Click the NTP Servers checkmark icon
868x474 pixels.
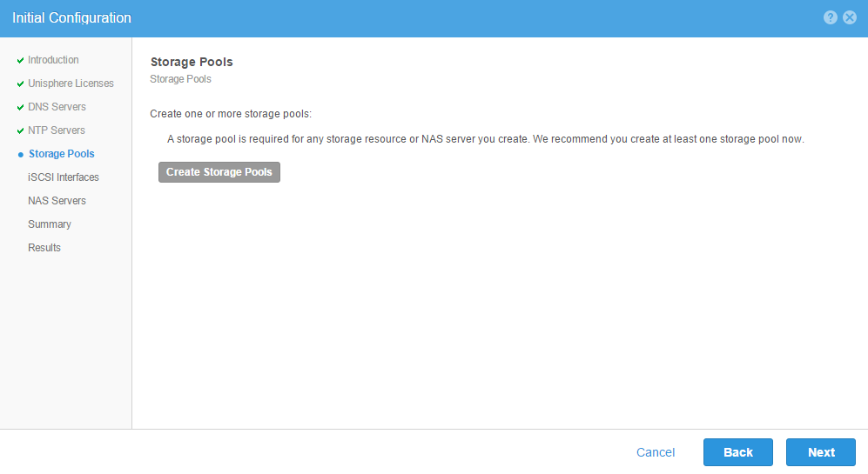21,131
